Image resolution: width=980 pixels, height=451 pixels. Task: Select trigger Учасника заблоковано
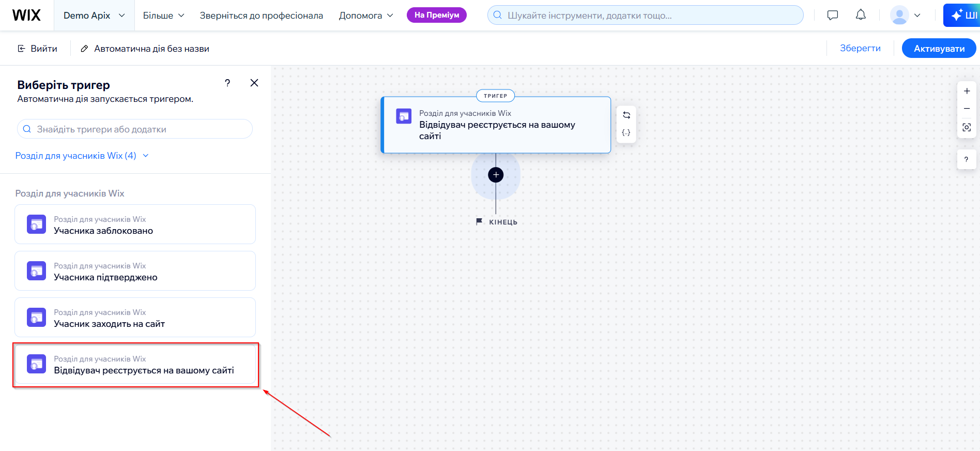click(135, 224)
